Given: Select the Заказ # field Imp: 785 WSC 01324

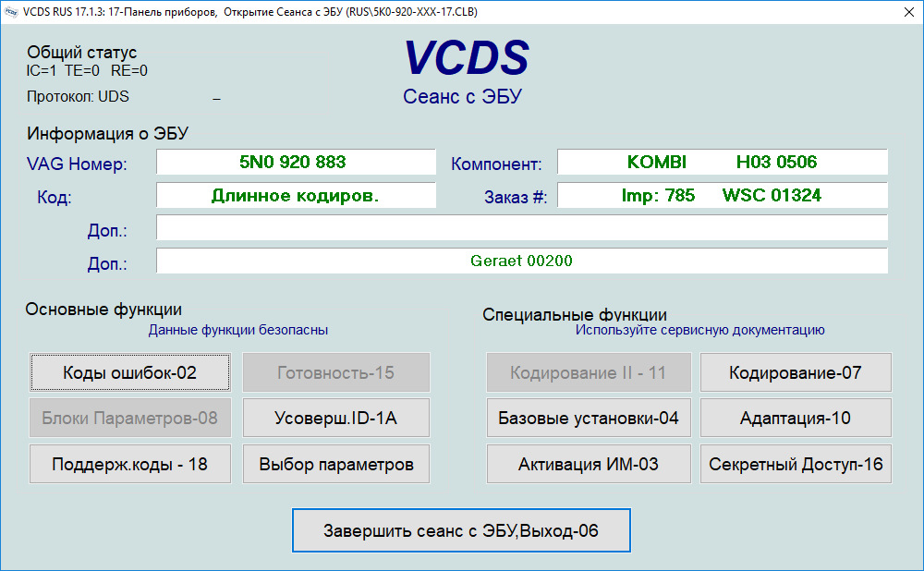Looking at the screenshot, I should pyautogui.click(x=723, y=195).
